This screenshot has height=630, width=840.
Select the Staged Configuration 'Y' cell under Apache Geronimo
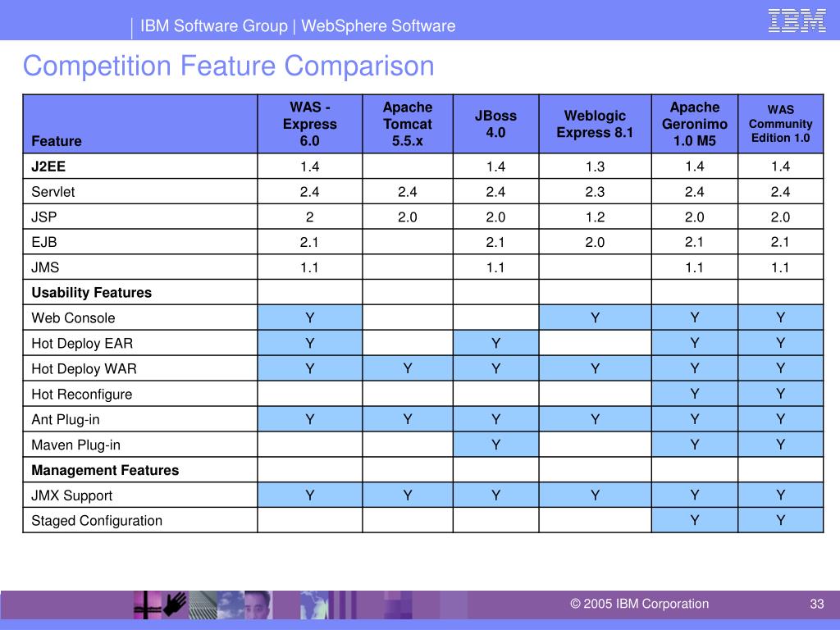pyautogui.click(x=694, y=520)
